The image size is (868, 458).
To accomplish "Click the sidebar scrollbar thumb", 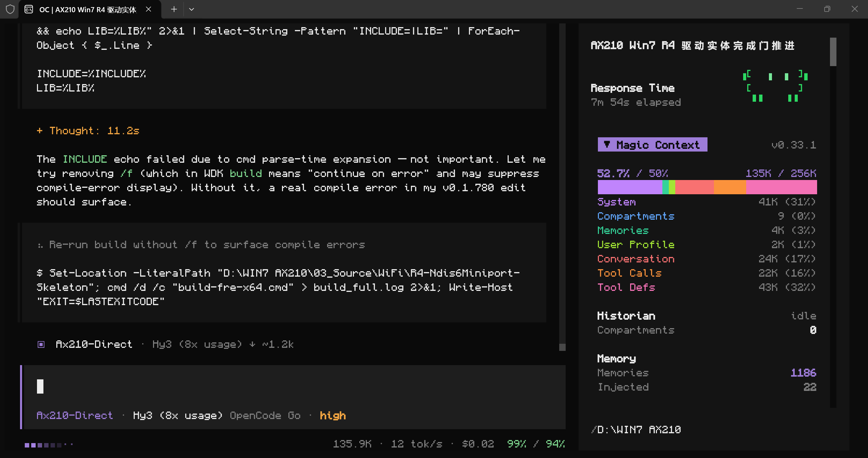I will click(833, 52).
